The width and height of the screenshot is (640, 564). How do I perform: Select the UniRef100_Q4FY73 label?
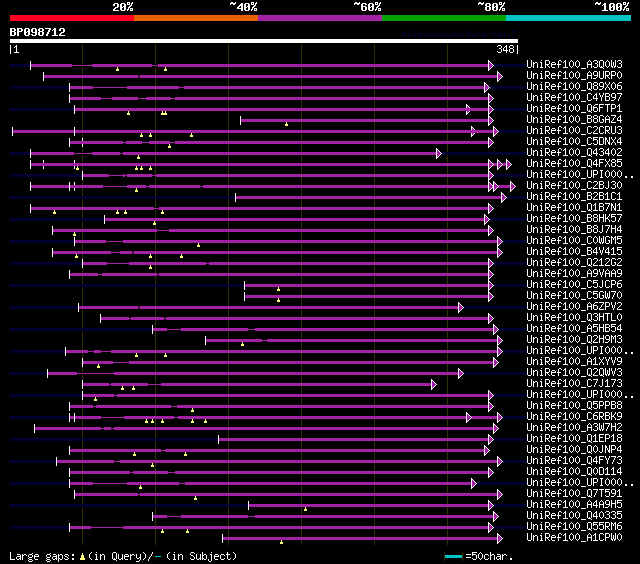coord(574,461)
